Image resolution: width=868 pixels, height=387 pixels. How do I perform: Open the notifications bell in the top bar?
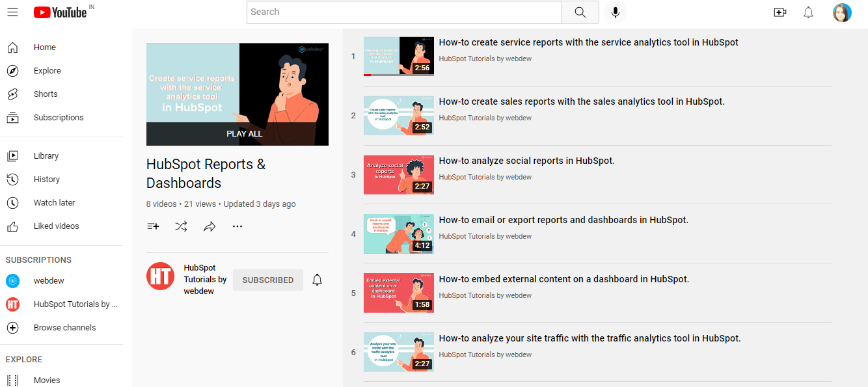[808, 12]
